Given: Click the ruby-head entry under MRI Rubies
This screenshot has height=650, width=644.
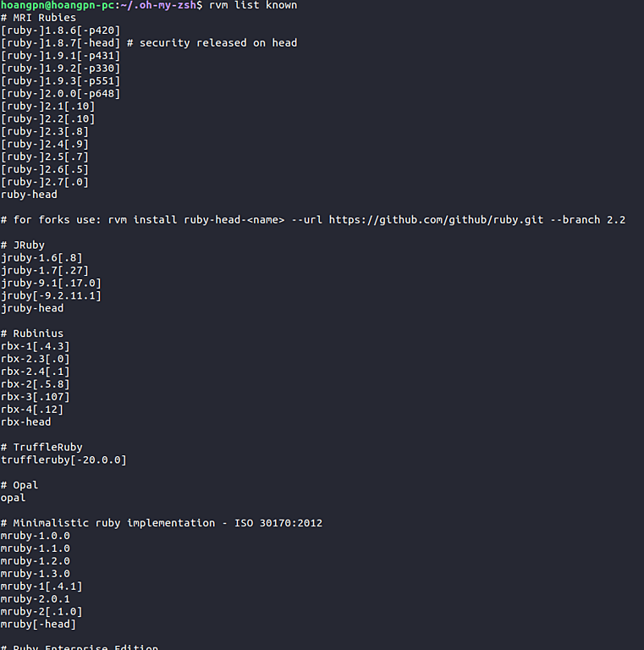Looking at the screenshot, I should pos(29,195).
